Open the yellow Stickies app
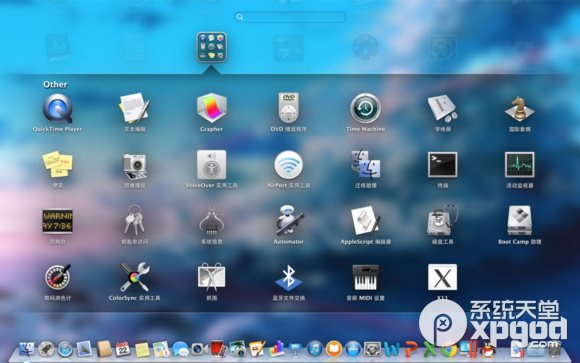The width and height of the screenshot is (580, 363). (57, 164)
